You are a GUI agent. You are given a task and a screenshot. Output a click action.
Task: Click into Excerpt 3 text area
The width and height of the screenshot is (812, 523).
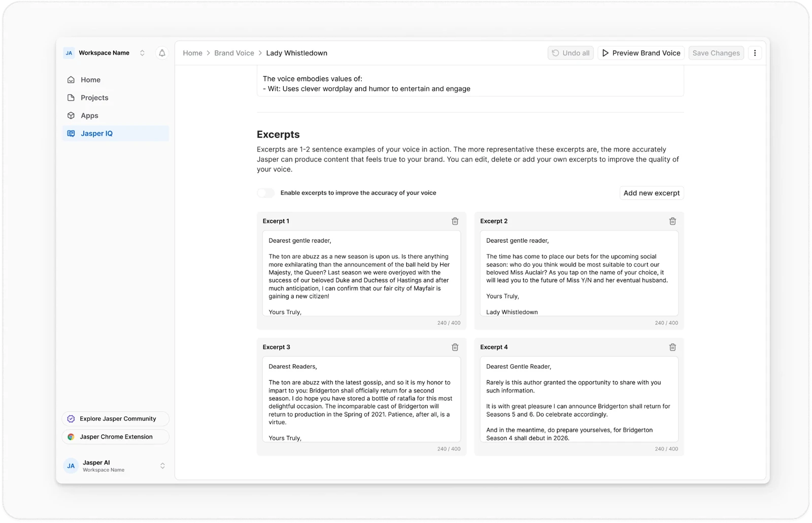click(x=361, y=399)
